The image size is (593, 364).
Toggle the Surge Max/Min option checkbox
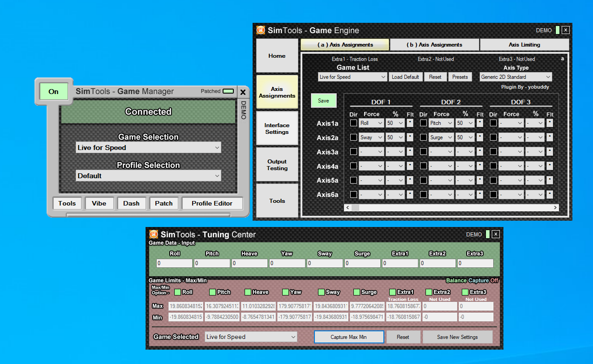click(x=357, y=292)
